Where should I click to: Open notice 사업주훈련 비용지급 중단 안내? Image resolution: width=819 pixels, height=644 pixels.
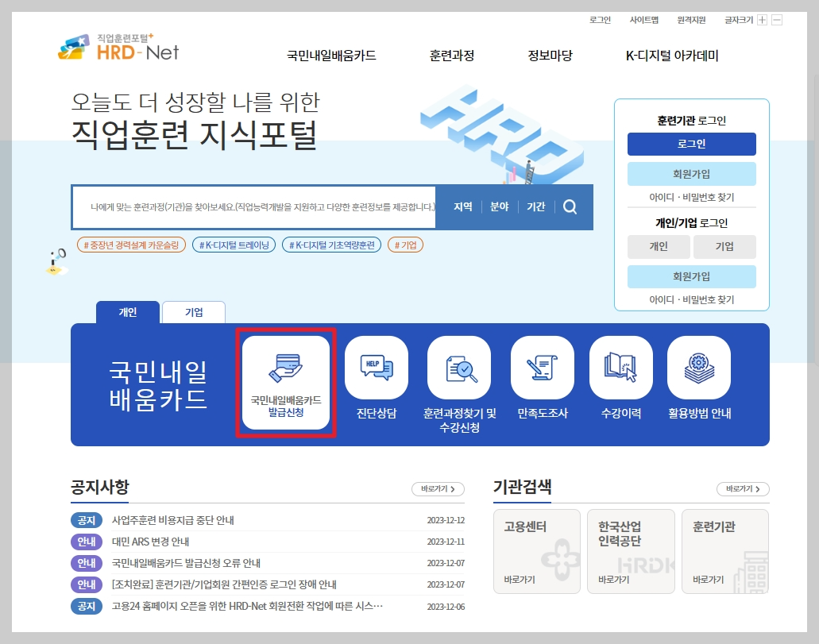(173, 520)
